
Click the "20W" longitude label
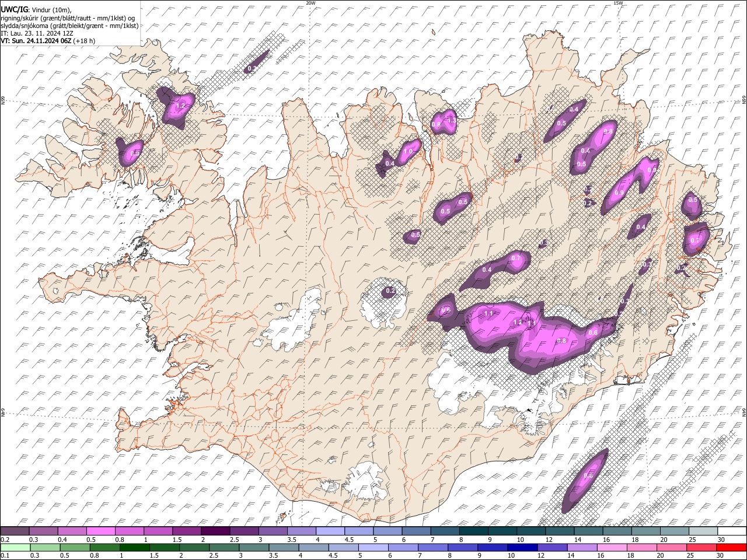coord(310,3)
